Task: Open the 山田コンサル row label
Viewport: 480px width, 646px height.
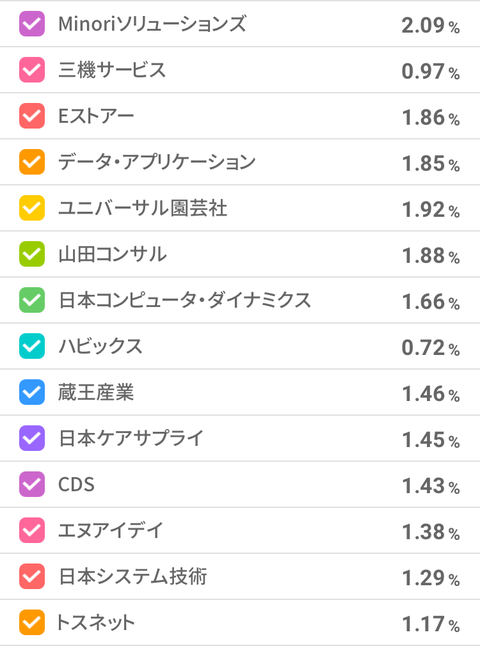Action: coord(112,254)
